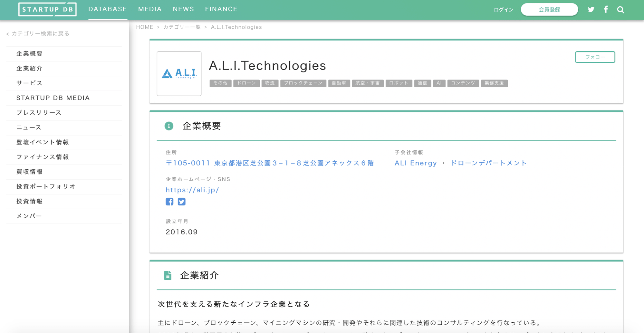Click カテゴリー一覧 in the breadcrumb
The height and width of the screenshot is (333, 644).
tap(182, 27)
